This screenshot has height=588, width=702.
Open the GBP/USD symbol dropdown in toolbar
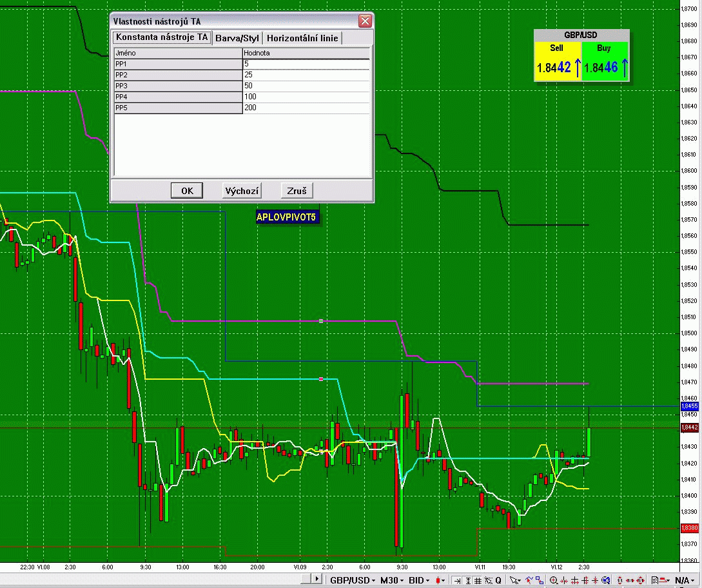[x=353, y=580]
